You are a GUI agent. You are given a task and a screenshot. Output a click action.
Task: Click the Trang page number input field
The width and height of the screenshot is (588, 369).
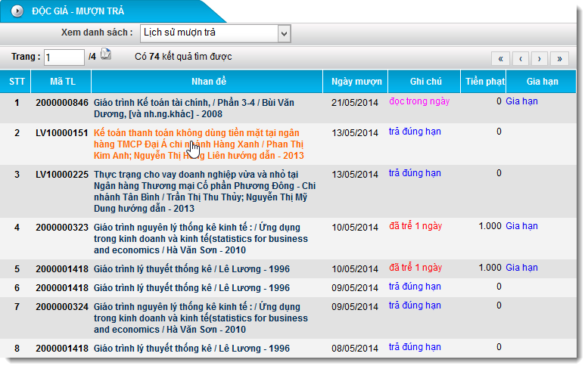(64, 57)
